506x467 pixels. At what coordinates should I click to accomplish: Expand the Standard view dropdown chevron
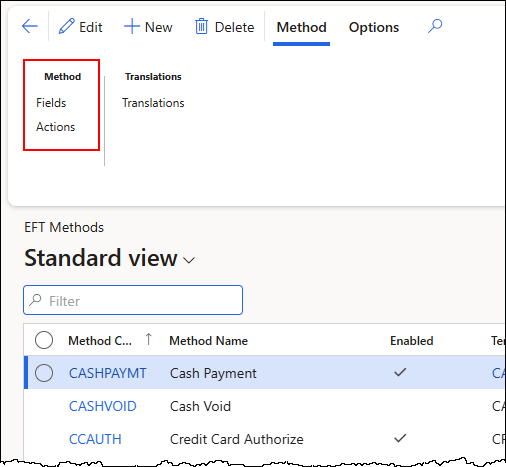coord(189,260)
